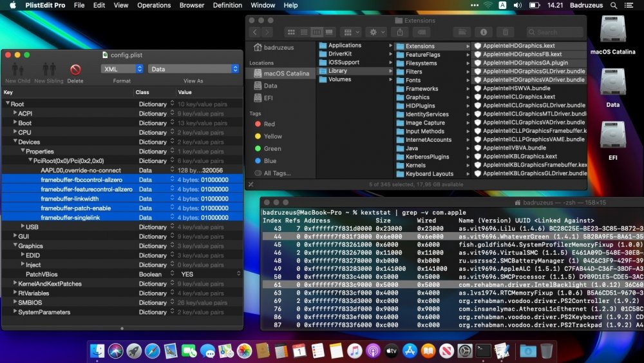Image resolution: width=644 pixels, height=363 pixels.
Task: Switch Finder to column view
Action: point(317,32)
